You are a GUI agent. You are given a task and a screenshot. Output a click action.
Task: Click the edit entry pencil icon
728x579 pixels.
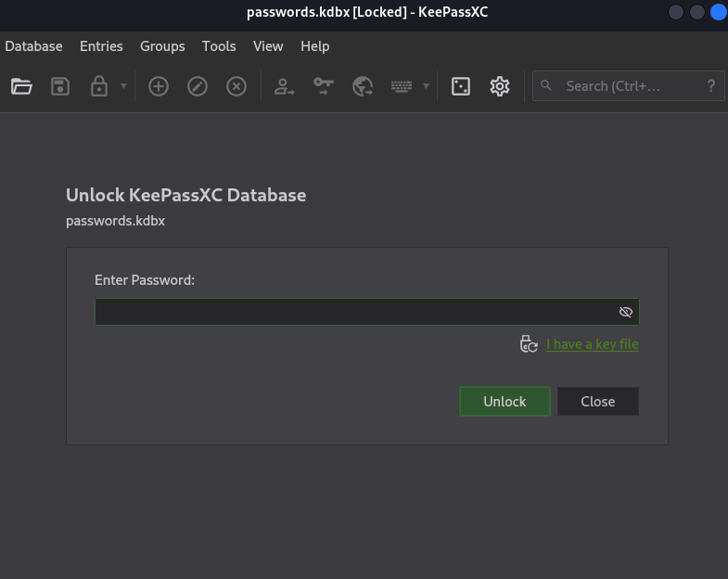point(198,86)
